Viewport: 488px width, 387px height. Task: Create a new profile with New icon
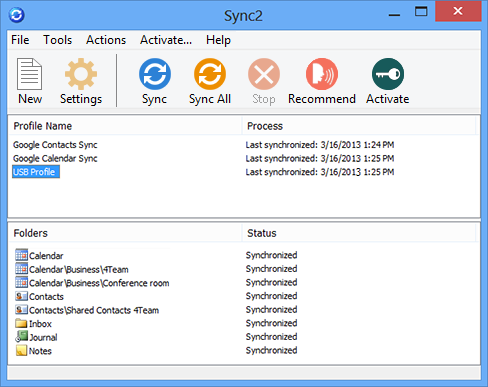tap(29, 74)
